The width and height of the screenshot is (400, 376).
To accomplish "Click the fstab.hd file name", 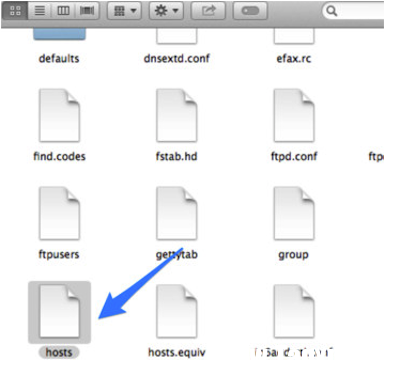I will [x=176, y=156].
